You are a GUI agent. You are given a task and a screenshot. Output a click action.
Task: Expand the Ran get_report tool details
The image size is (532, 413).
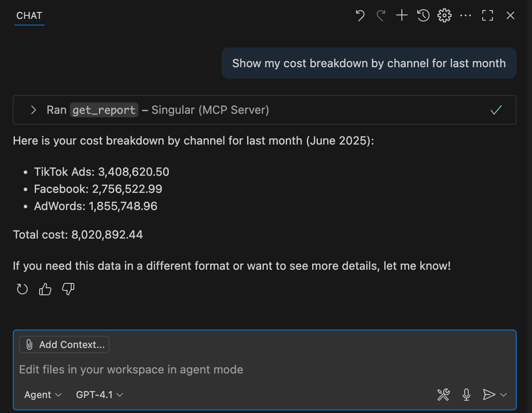coord(33,110)
